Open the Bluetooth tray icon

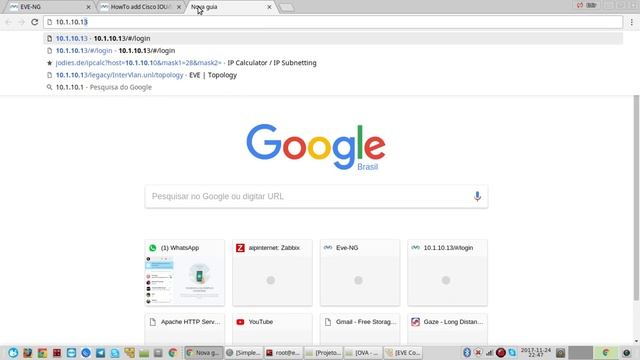click(467, 352)
